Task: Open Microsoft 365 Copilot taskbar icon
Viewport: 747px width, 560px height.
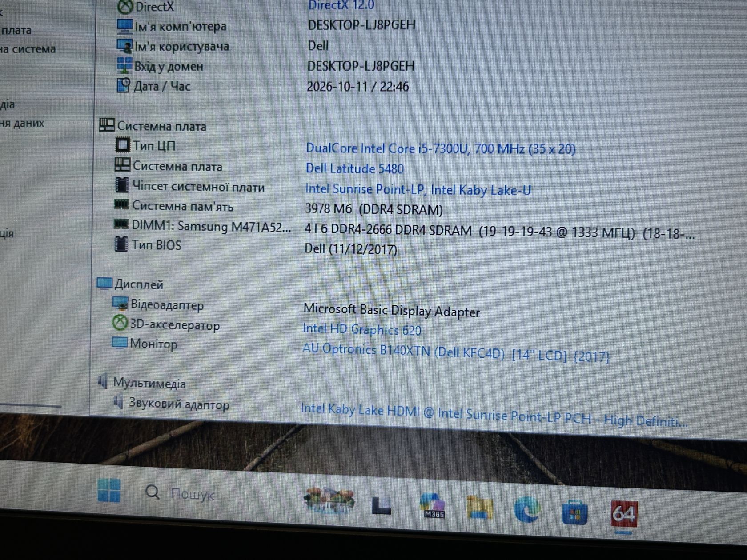Action: point(433,505)
